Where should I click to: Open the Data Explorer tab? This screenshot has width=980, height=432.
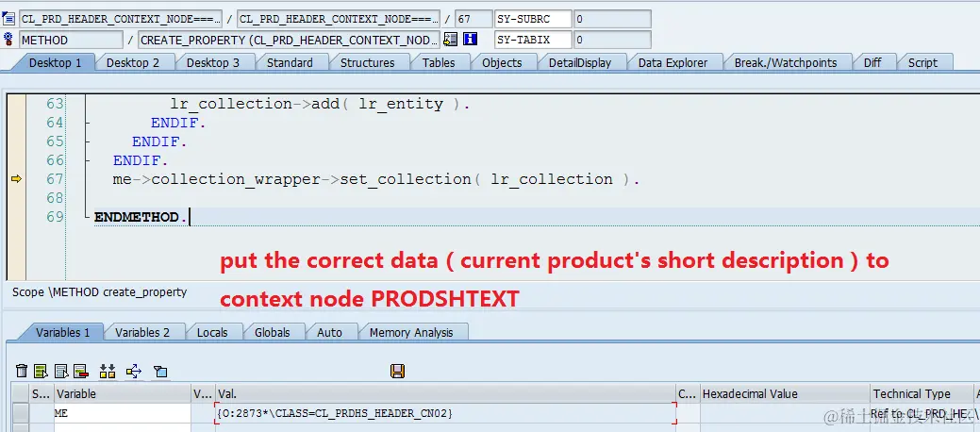point(673,62)
